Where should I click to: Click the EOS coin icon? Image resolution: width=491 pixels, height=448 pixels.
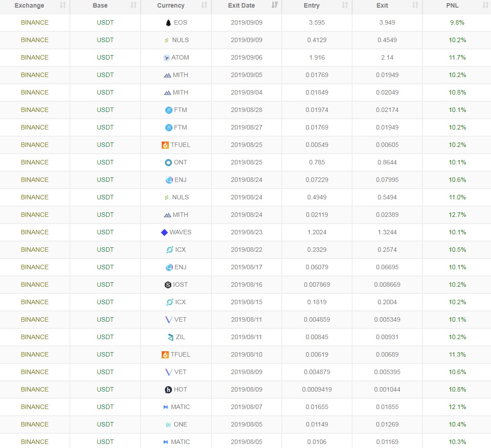pos(168,23)
